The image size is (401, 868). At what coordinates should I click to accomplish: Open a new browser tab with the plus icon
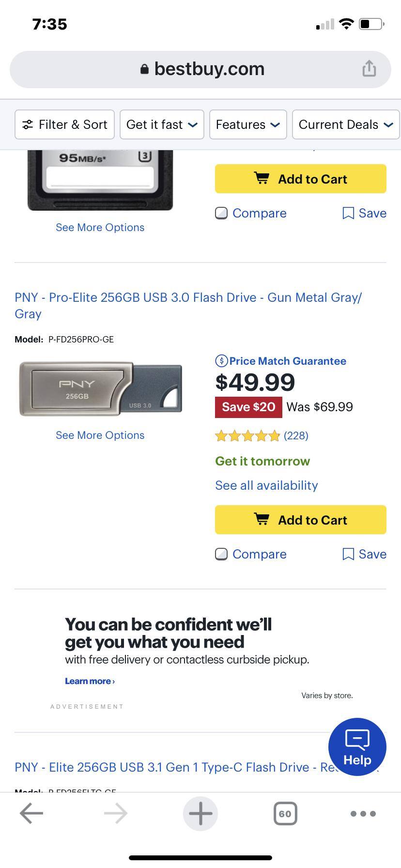[x=200, y=813]
